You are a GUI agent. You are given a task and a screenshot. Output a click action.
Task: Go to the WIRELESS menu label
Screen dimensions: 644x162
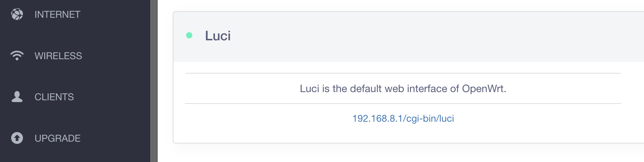(58, 56)
